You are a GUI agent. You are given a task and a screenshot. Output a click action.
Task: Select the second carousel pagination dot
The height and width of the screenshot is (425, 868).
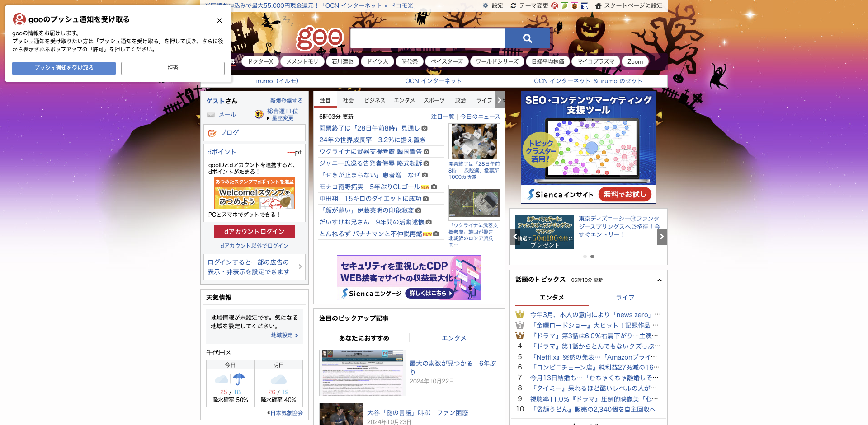[x=592, y=257]
